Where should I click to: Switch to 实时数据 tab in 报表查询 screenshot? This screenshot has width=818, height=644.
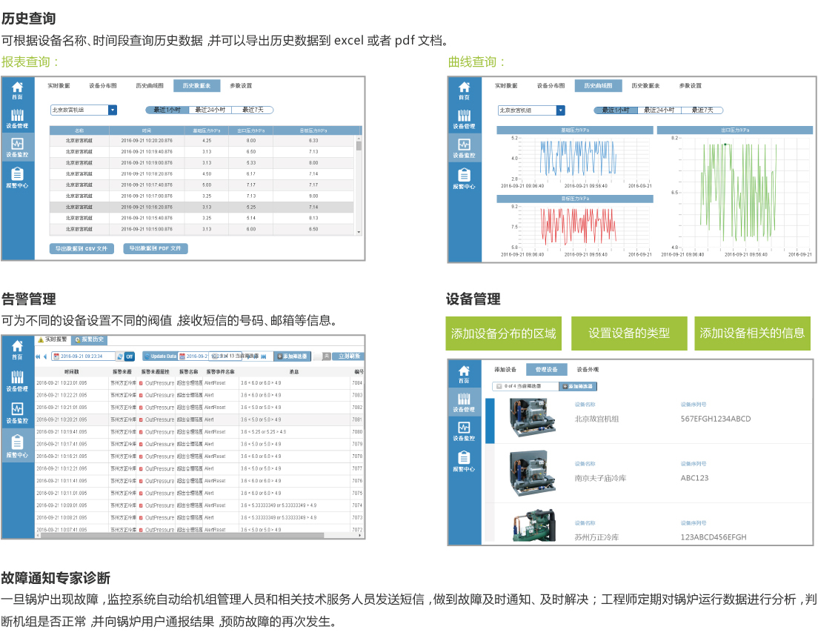point(59,85)
